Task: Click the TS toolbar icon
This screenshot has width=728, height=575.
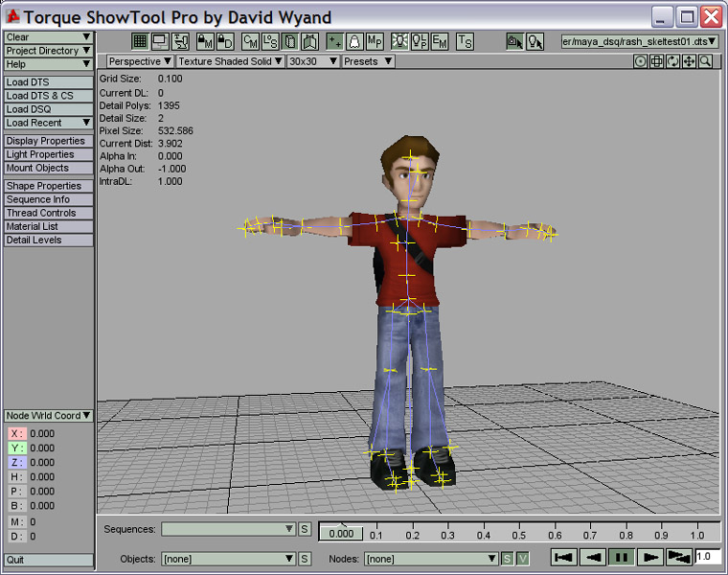Action: click(465, 41)
